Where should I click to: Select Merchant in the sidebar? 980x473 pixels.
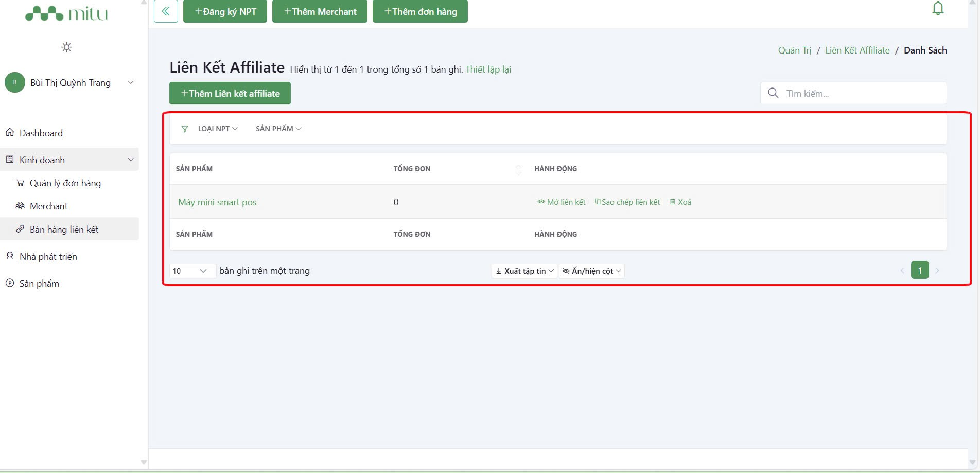pos(48,206)
